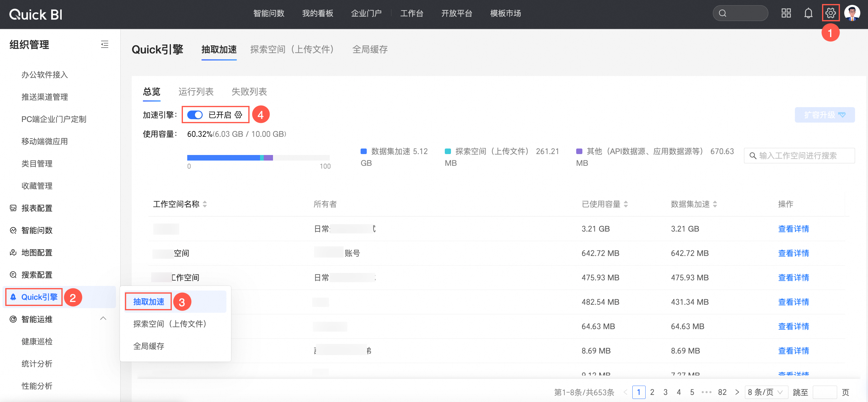
Task: Click the capacity usage progress bar
Action: click(x=258, y=157)
